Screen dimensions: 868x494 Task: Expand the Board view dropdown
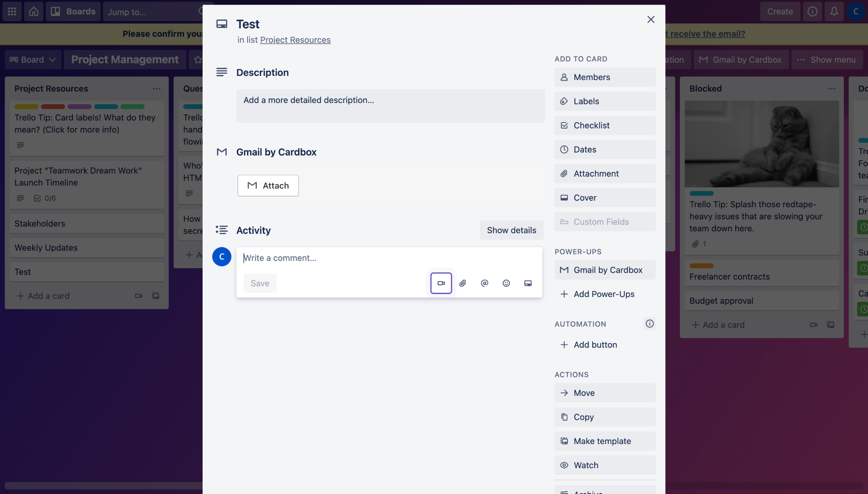click(33, 60)
